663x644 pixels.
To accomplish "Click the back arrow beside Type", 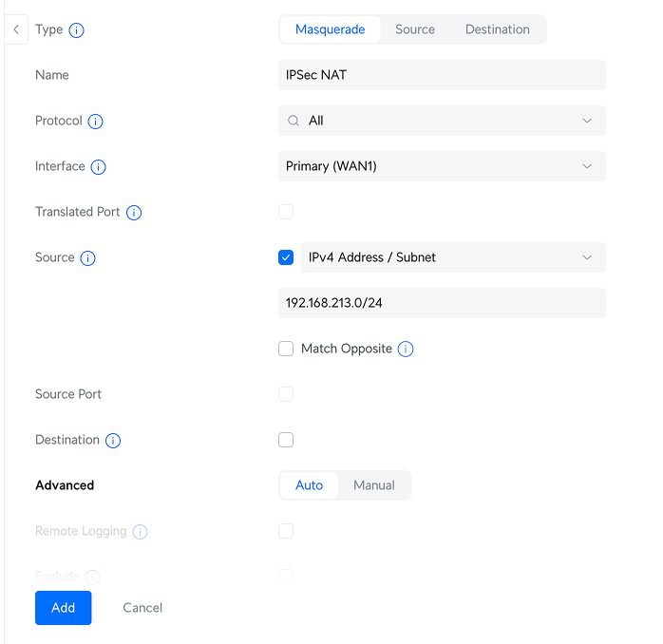I will point(16,29).
